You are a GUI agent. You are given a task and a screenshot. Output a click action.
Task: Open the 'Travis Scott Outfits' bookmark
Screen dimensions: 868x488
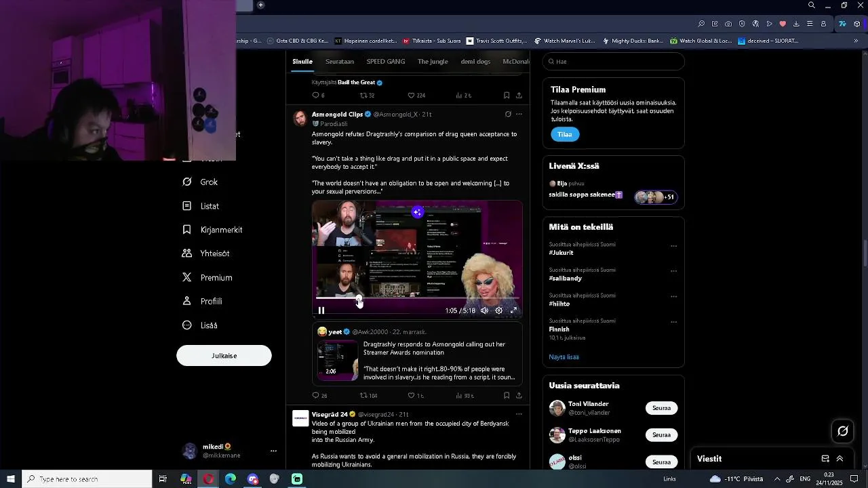coord(496,41)
